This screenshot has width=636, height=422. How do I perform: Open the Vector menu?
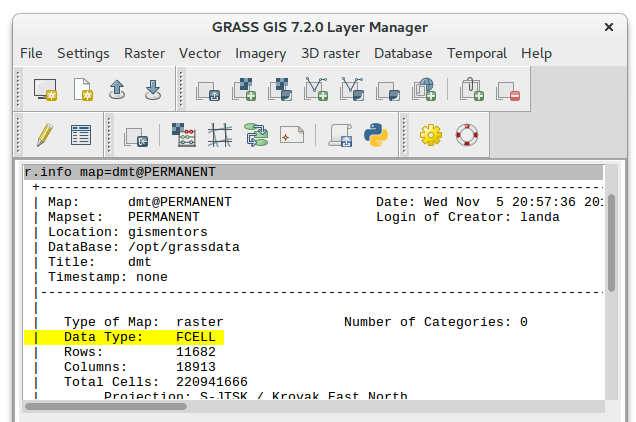pyautogui.click(x=200, y=54)
